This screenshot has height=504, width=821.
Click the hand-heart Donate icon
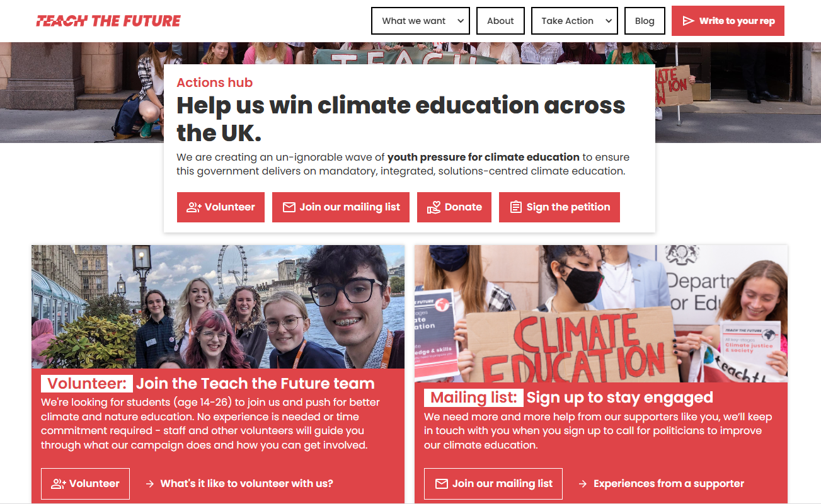click(433, 207)
